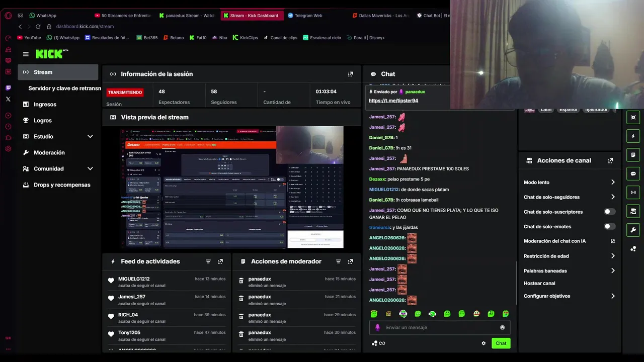The width and height of the screenshot is (644, 362).
Task: Click the stream preview thumbnail
Action: pyautogui.click(x=232, y=187)
